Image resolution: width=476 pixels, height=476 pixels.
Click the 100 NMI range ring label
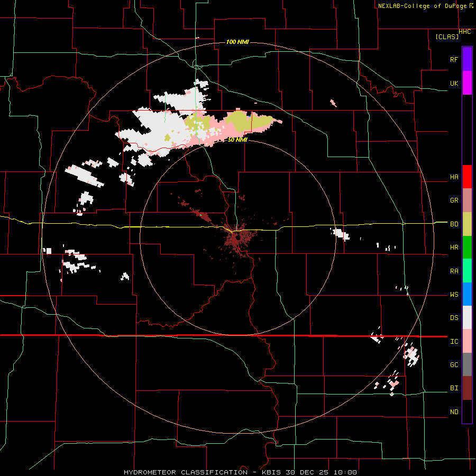click(237, 42)
